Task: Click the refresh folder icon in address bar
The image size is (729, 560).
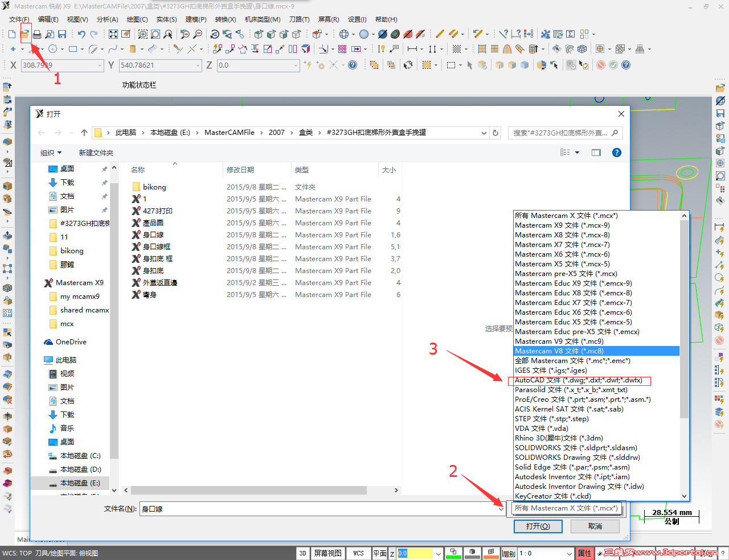Action: coord(495,133)
